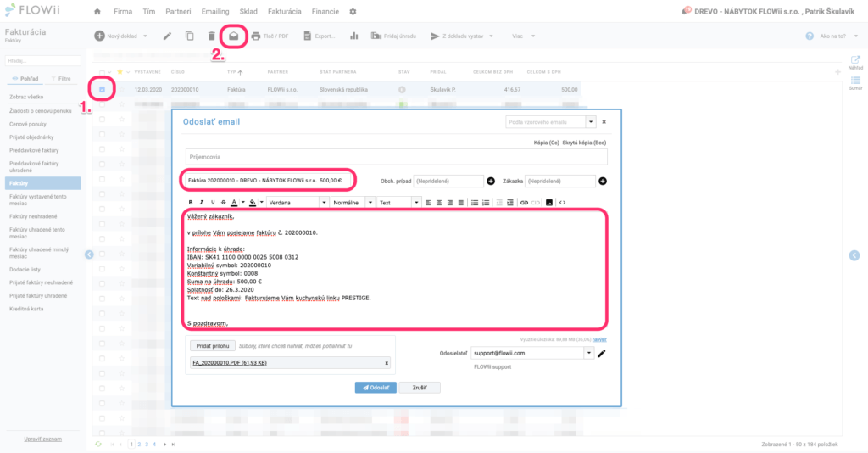Apply underline formatting in email editor
Image resolution: width=868 pixels, height=453 pixels.
coord(213,203)
